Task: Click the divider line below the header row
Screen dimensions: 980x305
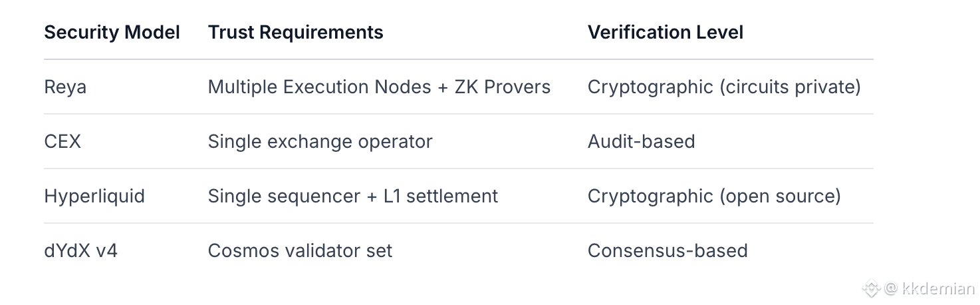Action: [x=458, y=59]
